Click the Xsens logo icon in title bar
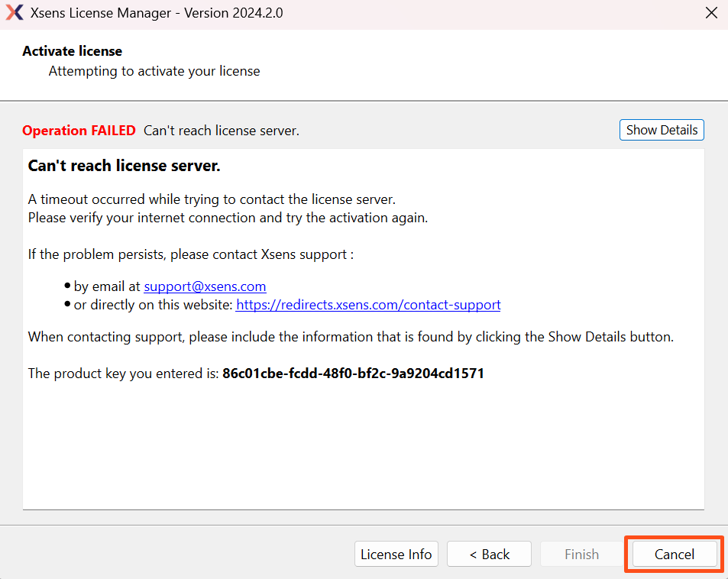The image size is (728, 579). 15,14
